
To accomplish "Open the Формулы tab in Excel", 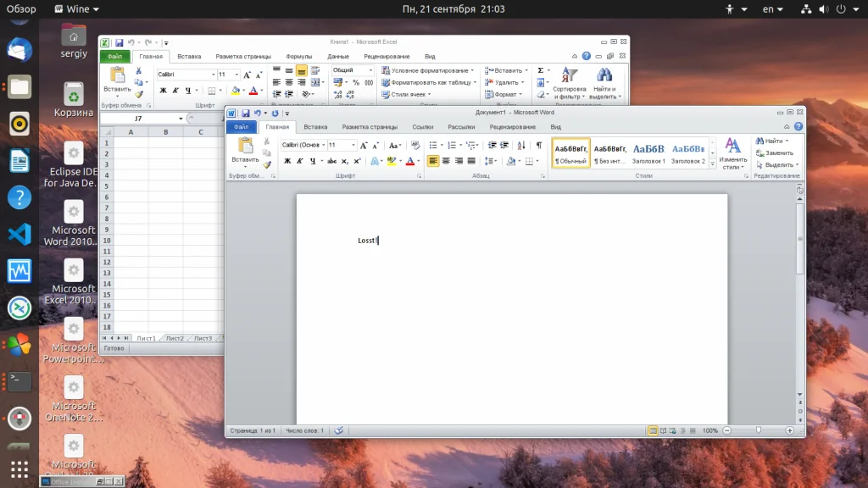I will click(299, 56).
